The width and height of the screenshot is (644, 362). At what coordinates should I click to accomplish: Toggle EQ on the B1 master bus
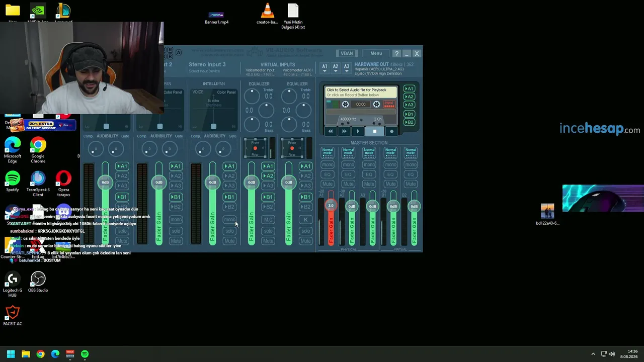pyautogui.click(x=390, y=174)
